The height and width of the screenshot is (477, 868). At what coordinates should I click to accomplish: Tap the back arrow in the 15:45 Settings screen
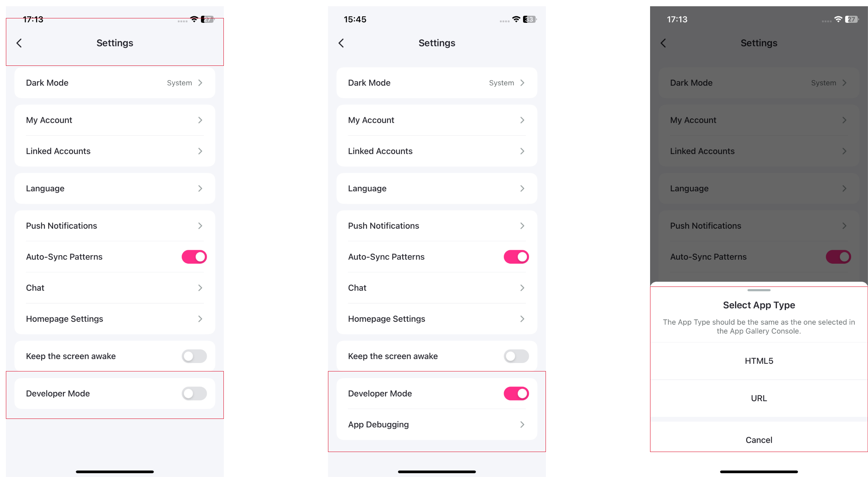click(341, 43)
